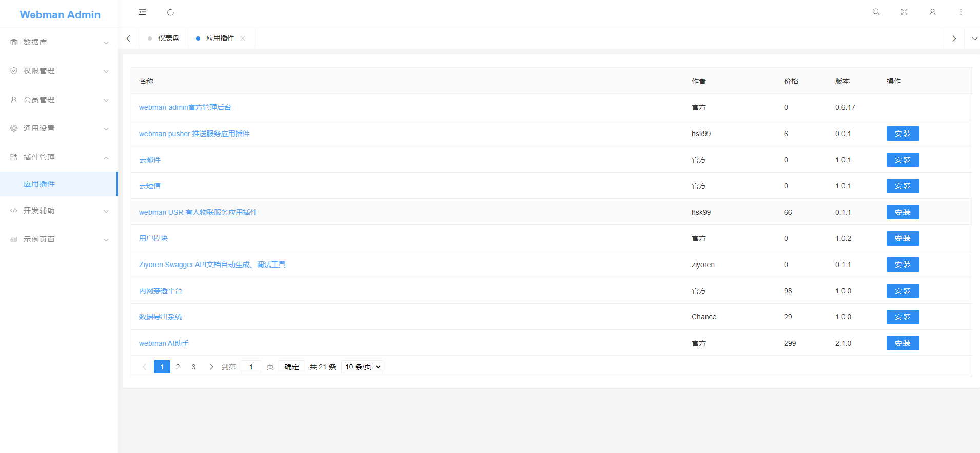Viewport: 980px width, 453px height.
Task: Toggle fullscreen with the expand icon
Action: [905, 12]
